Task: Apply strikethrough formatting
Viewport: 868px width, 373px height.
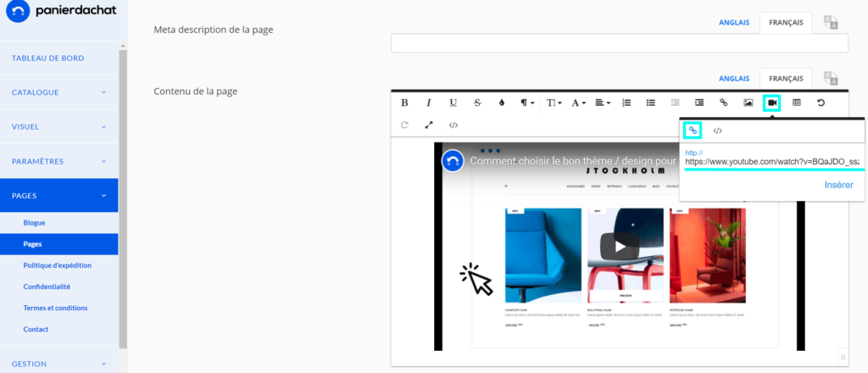Action: [x=478, y=103]
